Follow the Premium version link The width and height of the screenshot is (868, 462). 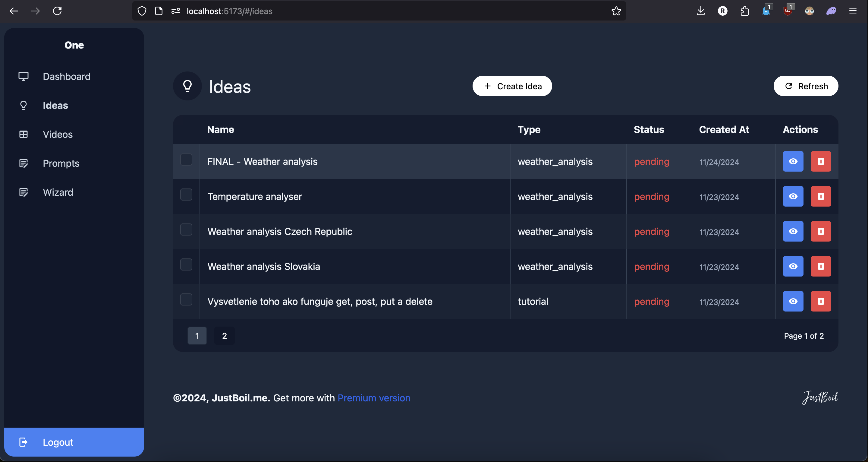374,398
